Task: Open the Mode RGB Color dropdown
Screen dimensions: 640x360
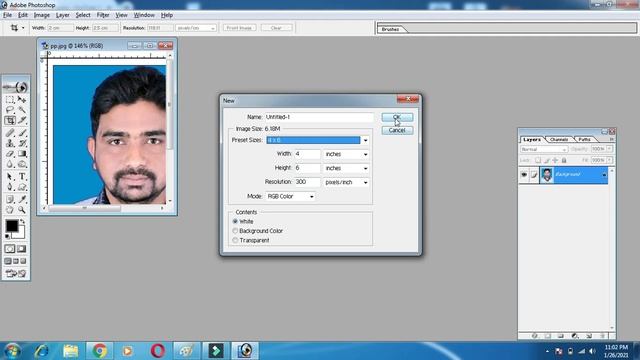Action: [x=290, y=196]
